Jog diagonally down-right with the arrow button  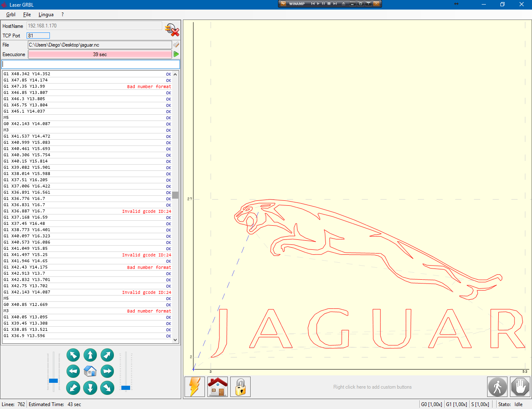107,388
